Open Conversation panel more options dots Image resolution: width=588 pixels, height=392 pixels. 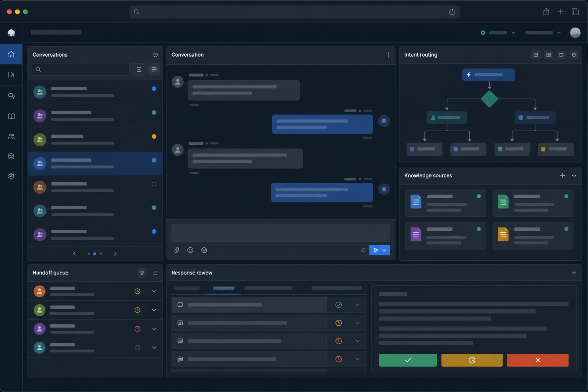[389, 55]
